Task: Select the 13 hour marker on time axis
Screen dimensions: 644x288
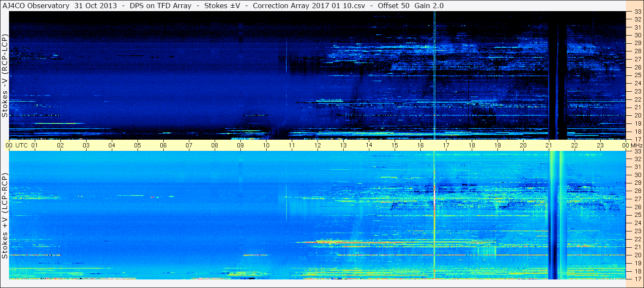Action: tap(343, 145)
